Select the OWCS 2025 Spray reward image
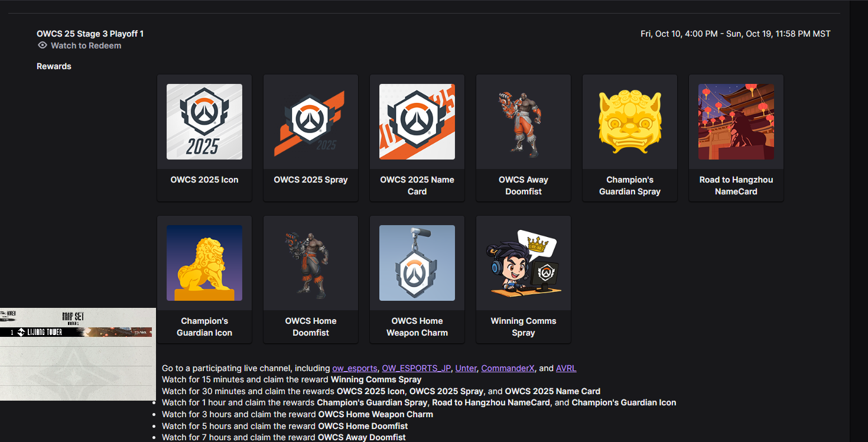 tap(311, 122)
